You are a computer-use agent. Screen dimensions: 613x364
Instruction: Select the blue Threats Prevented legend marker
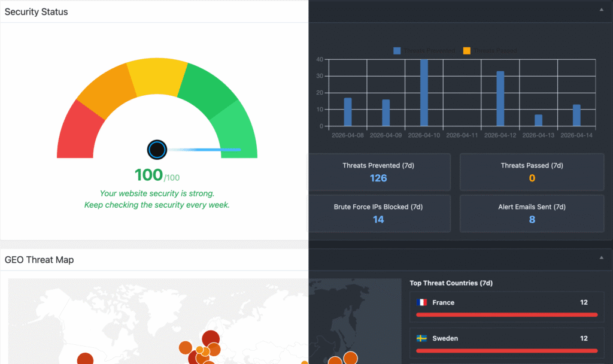(396, 50)
